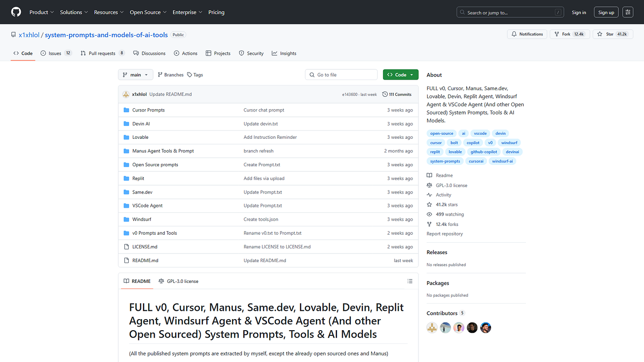Screen dimensions: 644x362
Task: Open the Security tab
Action: [x=251, y=53]
